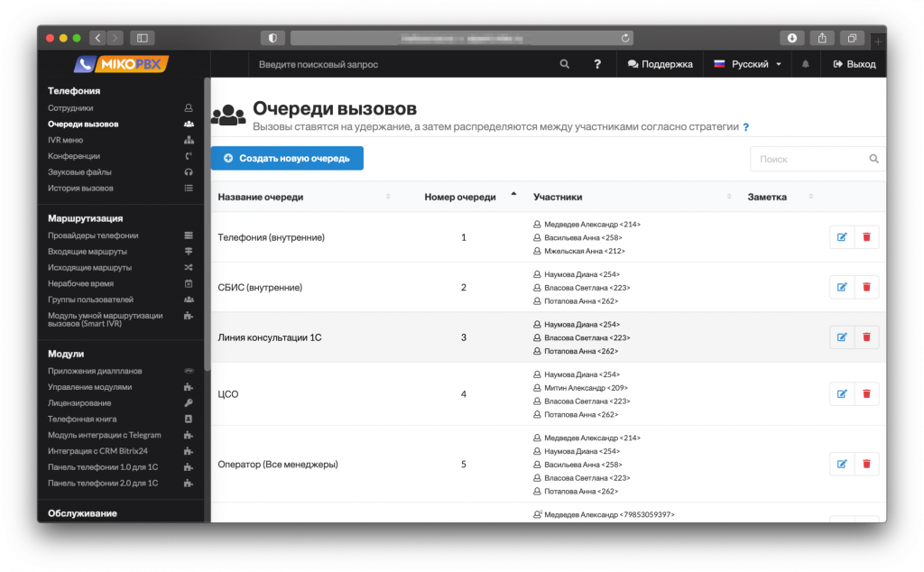Sort by Номер очереди column
Viewport: 924px width, 572px height.
(x=460, y=197)
